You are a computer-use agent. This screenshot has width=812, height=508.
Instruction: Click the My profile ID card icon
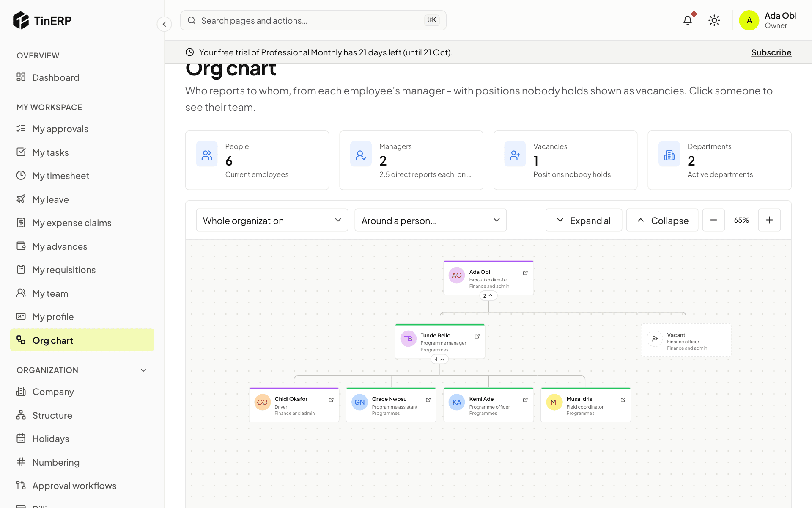click(x=21, y=316)
